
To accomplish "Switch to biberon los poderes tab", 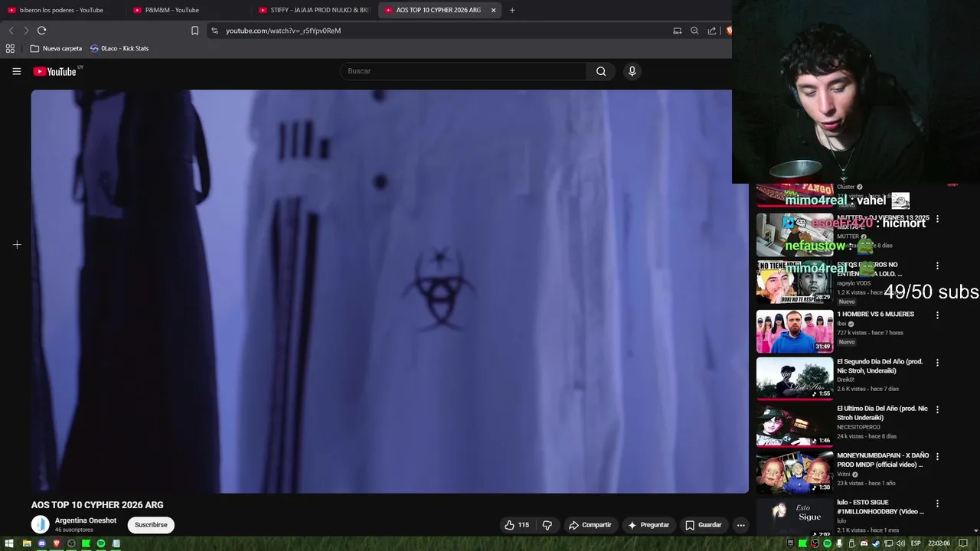I will 61,10.
